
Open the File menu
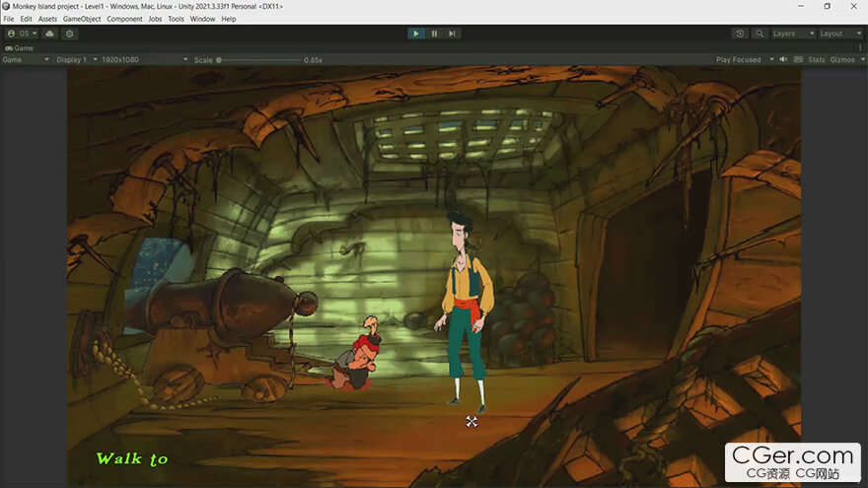[x=9, y=19]
